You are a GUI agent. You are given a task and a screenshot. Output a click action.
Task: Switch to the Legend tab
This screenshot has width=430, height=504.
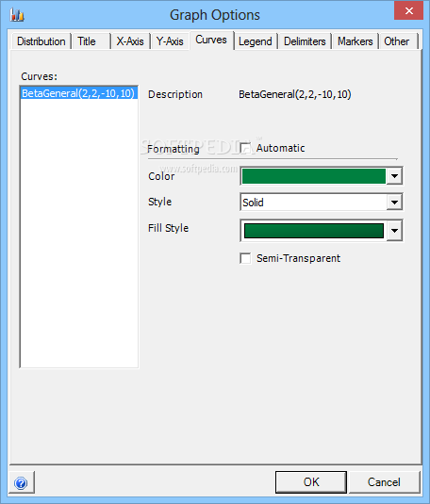click(x=256, y=41)
